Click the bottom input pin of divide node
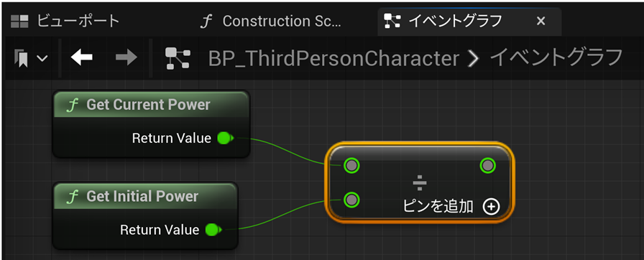This screenshot has width=644, height=260. click(x=351, y=200)
